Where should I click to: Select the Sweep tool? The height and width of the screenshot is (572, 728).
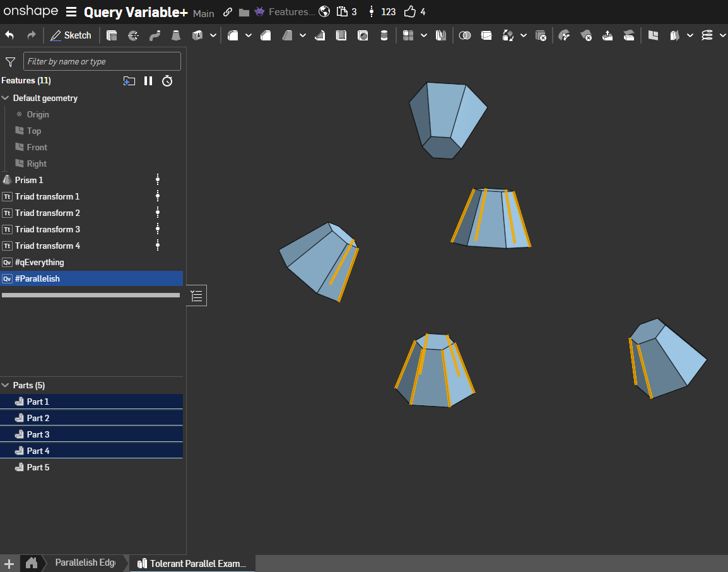click(x=155, y=35)
